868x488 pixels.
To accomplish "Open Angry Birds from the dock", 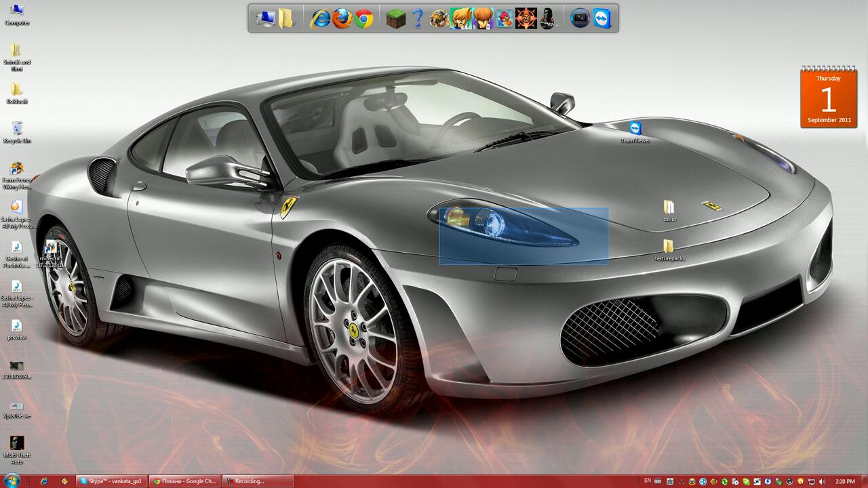I will click(504, 19).
